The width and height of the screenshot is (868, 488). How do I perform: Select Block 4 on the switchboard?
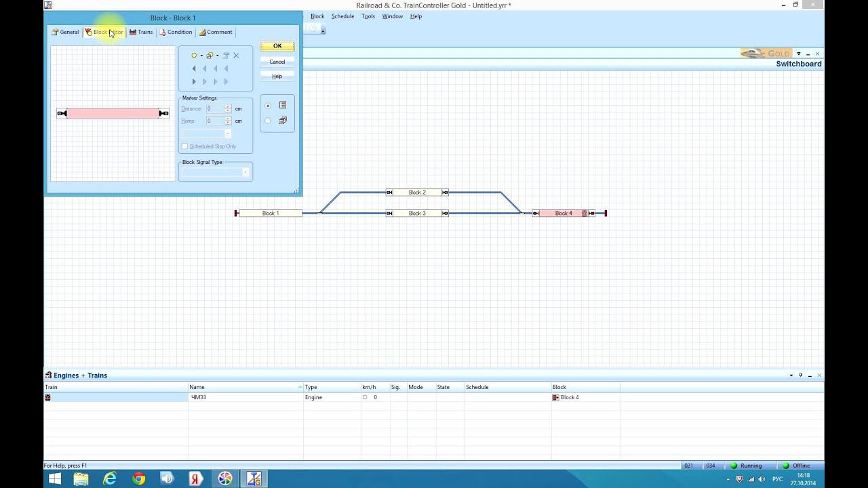pos(564,213)
